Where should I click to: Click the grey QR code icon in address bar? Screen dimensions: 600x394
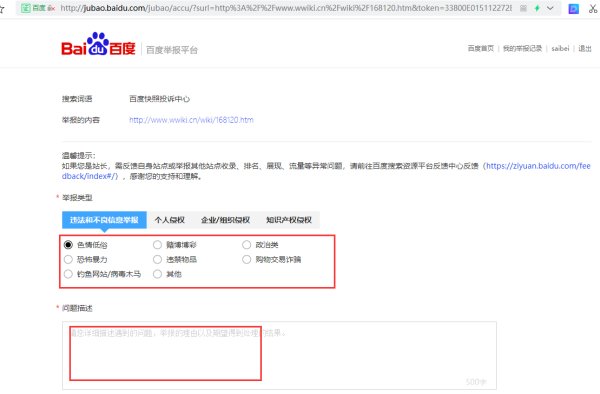pos(523,8)
